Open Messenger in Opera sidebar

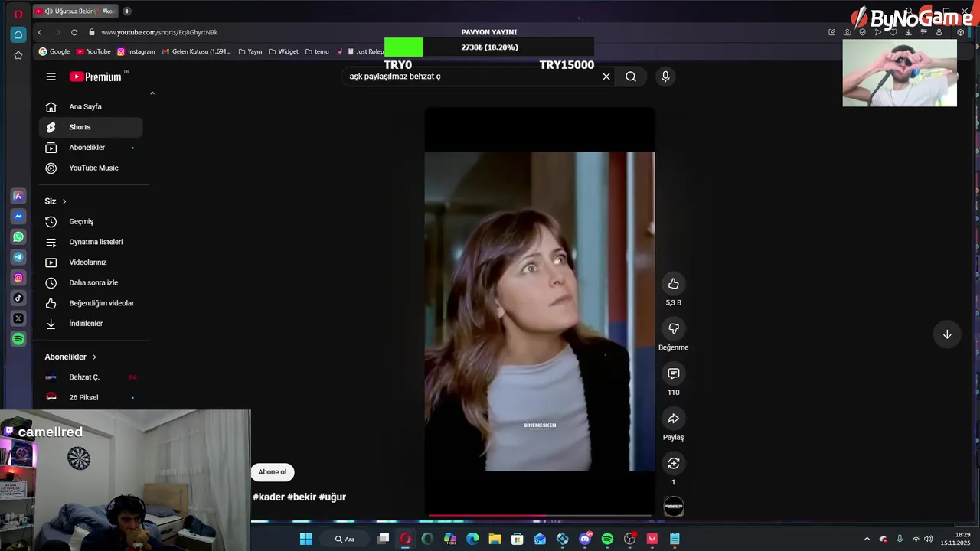[18, 217]
